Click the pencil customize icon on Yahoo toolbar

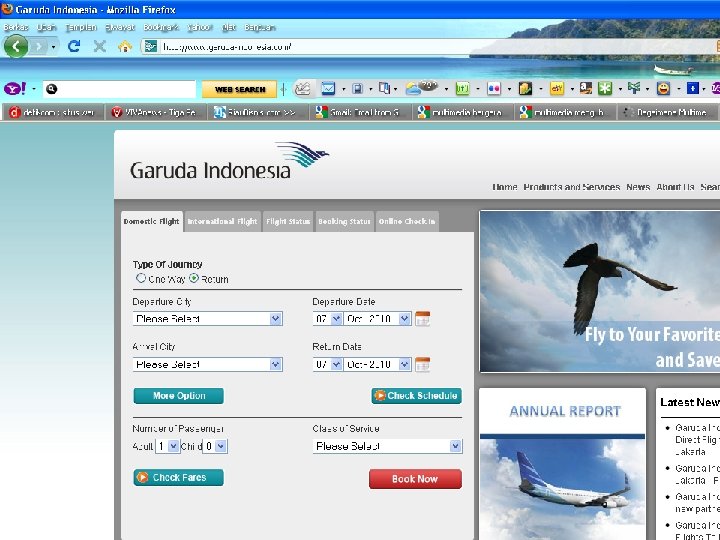click(x=303, y=88)
